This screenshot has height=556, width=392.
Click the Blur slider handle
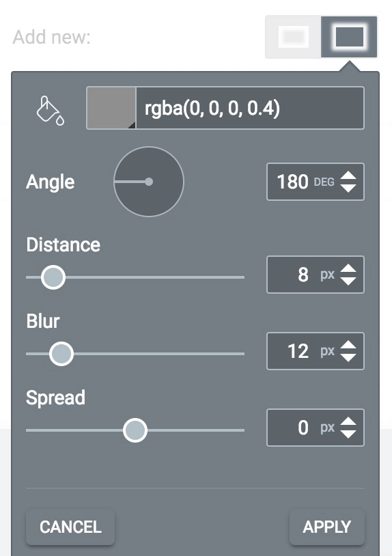click(x=61, y=354)
